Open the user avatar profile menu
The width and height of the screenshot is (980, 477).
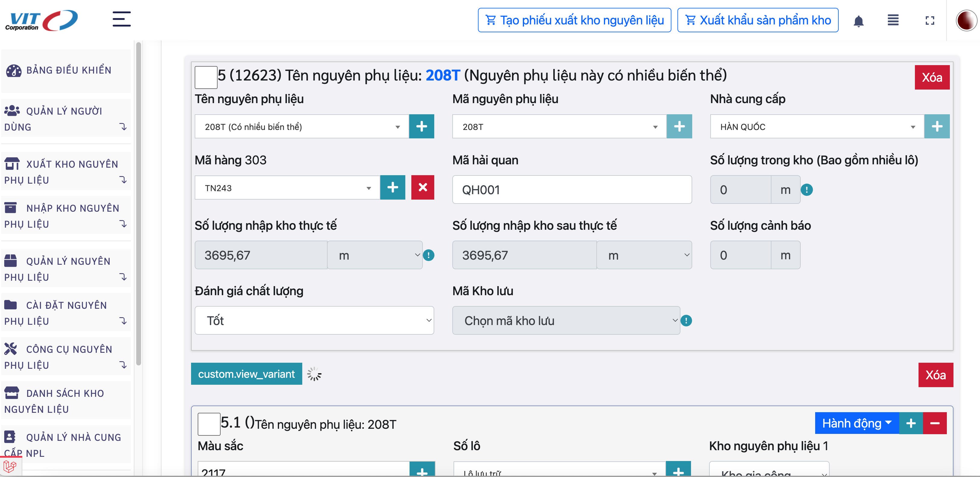pyautogui.click(x=966, y=21)
